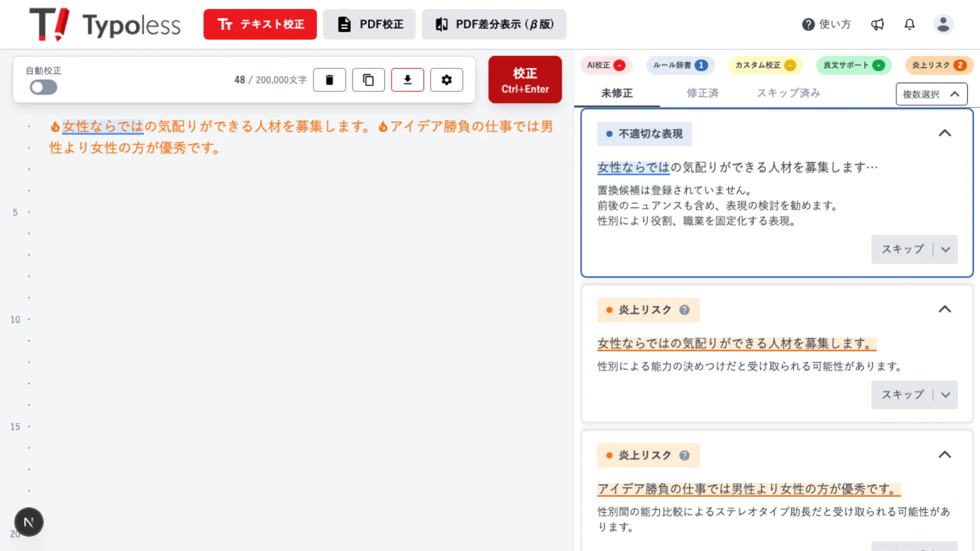Open the PDF差分表示 (β版) tab
This screenshot has width=980, height=551.
pyautogui.click(x=494, y=24)
